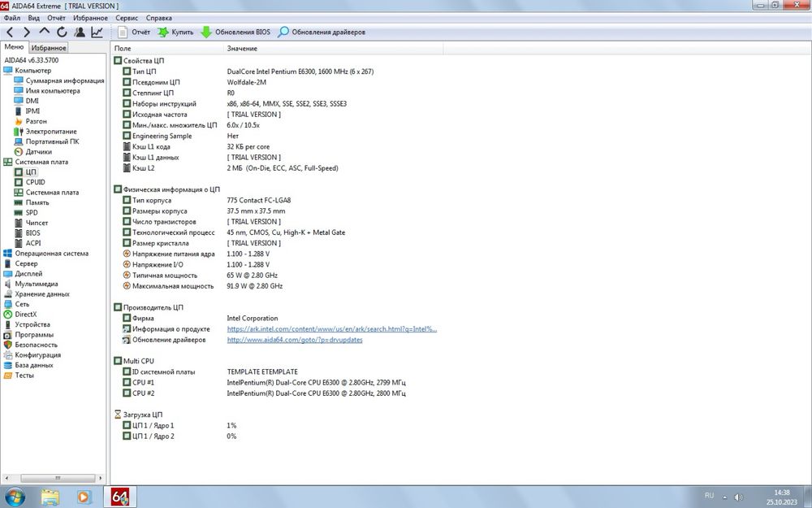This screenshot has width=812, height=508.
Task: Click the Up level arrow icon
Action: 45,32
